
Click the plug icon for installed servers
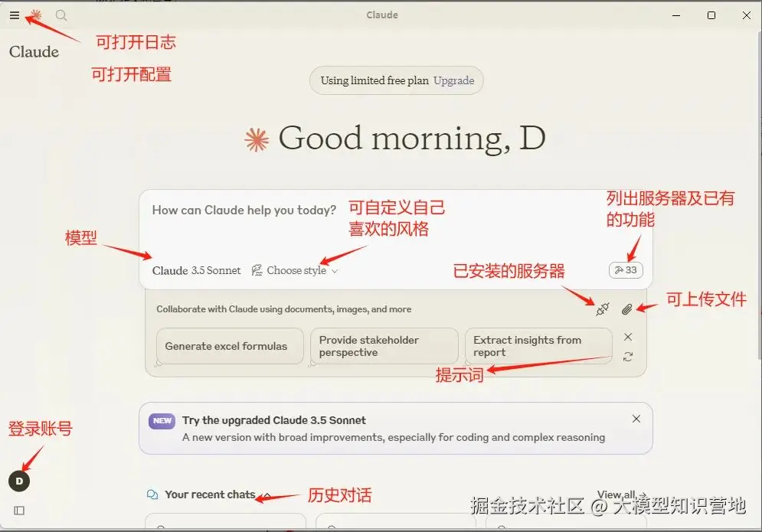click(603, 309)
